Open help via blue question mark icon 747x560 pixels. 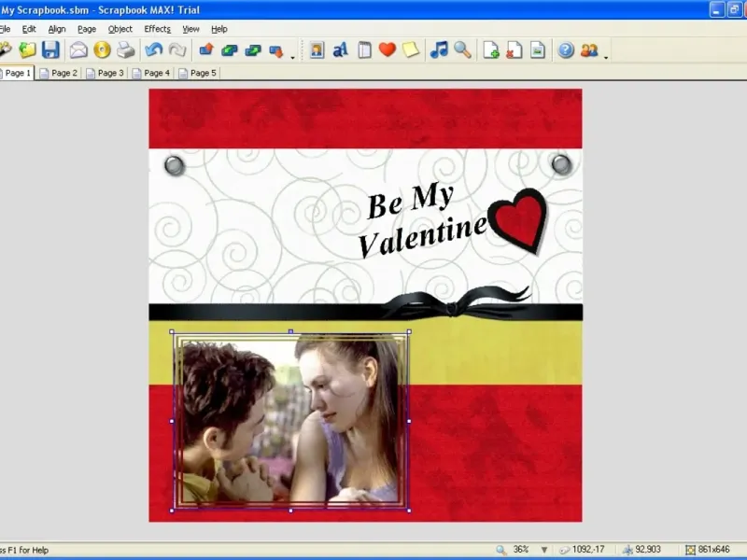pos(566,49)
